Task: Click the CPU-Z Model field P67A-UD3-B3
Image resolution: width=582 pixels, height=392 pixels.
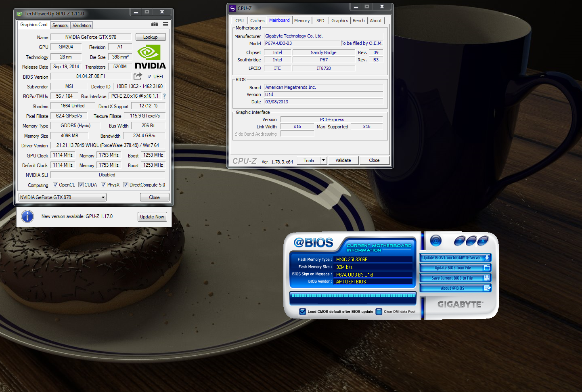Action: coord(302,43)
